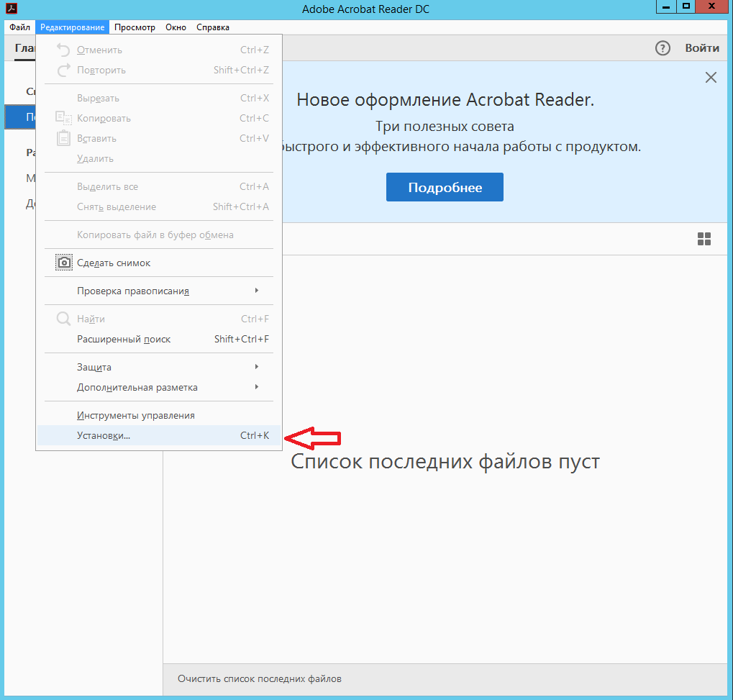Select Инструменты управления menu item

[136, 415]
